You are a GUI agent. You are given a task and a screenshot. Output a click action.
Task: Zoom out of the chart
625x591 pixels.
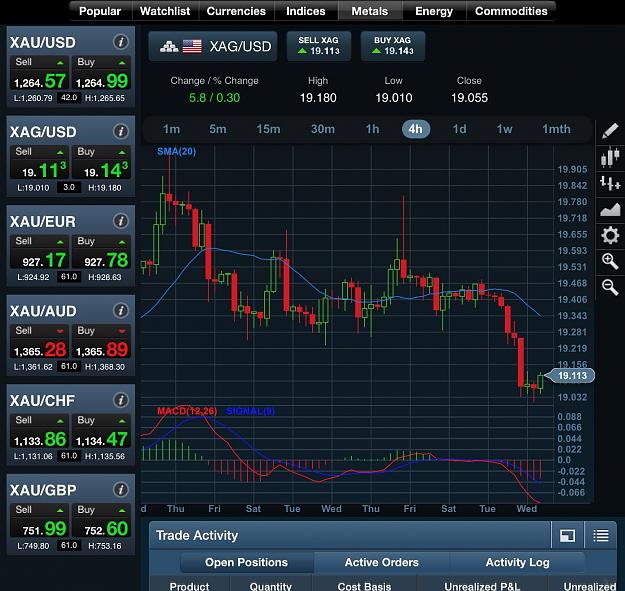(610, 287)
